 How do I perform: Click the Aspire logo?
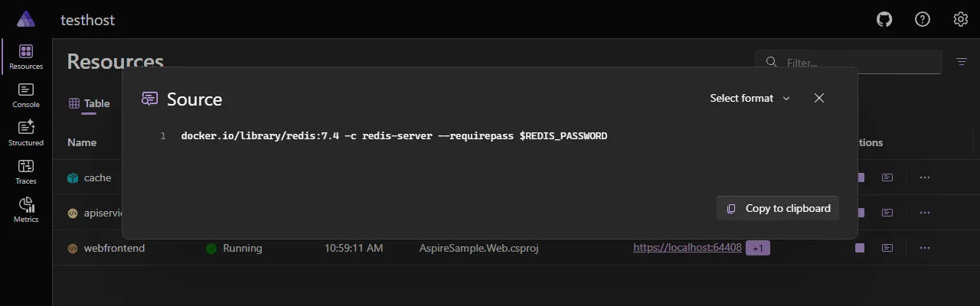tap(26, 20)
